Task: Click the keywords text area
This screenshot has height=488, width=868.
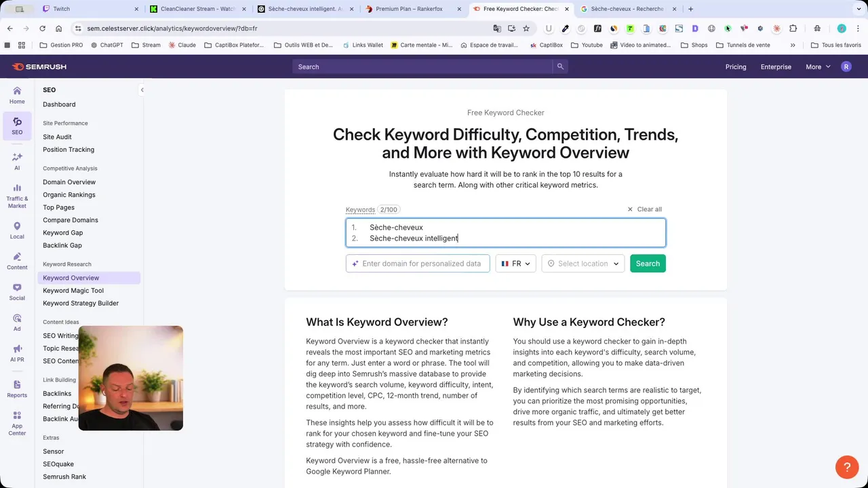Action: [x=506, y=233]
